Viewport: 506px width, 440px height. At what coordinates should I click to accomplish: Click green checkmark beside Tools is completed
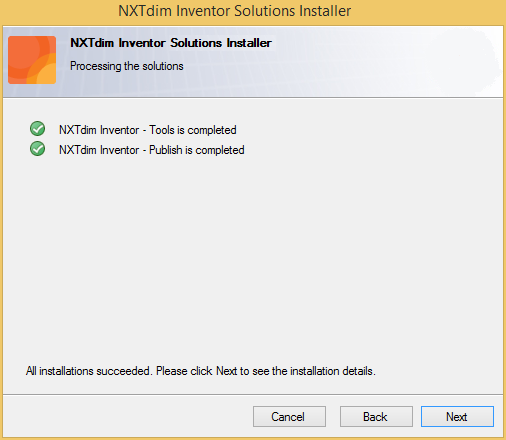point(38,129)
